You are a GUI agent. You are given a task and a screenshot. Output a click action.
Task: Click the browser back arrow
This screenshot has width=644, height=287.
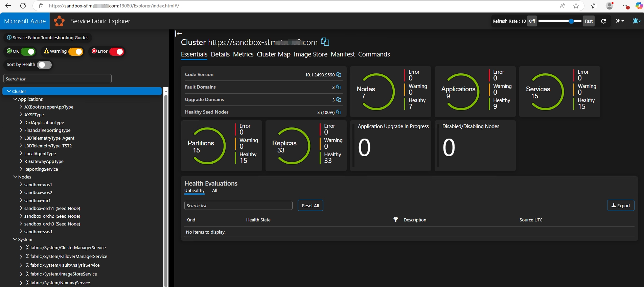click(x=8, y=6)
